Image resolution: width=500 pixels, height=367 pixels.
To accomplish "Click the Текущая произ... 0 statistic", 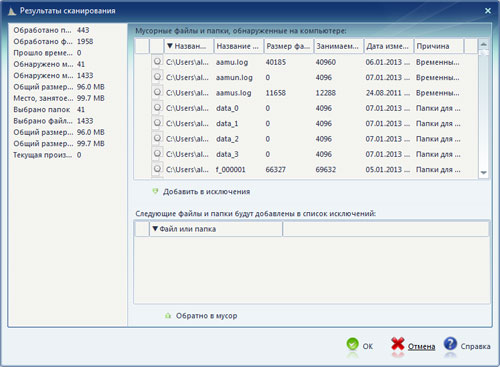I will 47,155.
